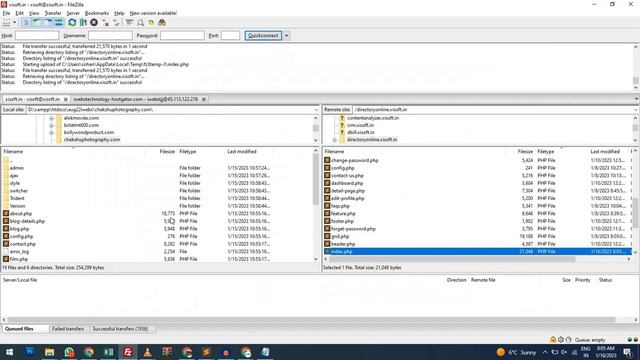
Task: Open the View menu
Action: click(34, 13)
